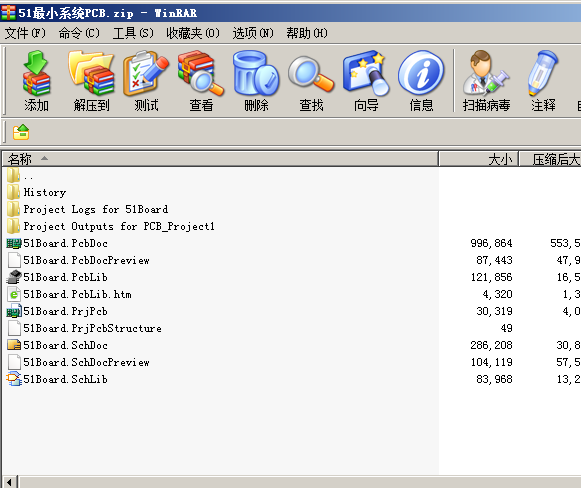This screenshot has width=581, height=488.
Task: Click the 51Board.PcbDocPreview blank file icon
Action: (14, 260)
